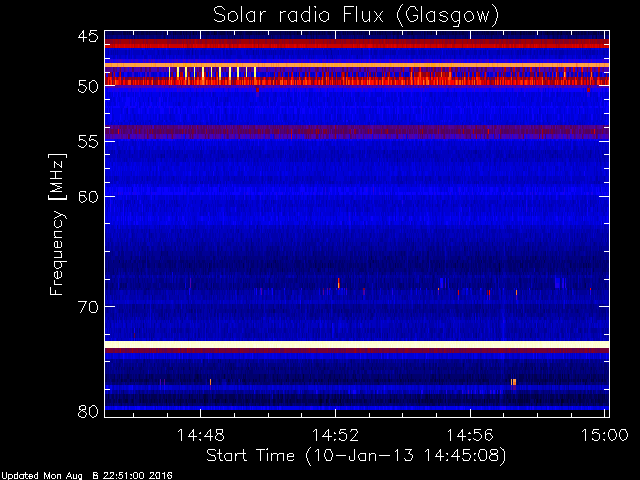Image resolution: width=640 pixels, height=480 pixels.
Task: Click the '15:00' time tick label
Action: point(604,435)
